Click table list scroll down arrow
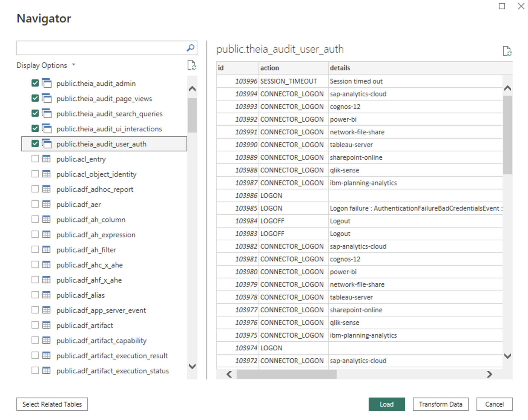 (x=192, y=366)
